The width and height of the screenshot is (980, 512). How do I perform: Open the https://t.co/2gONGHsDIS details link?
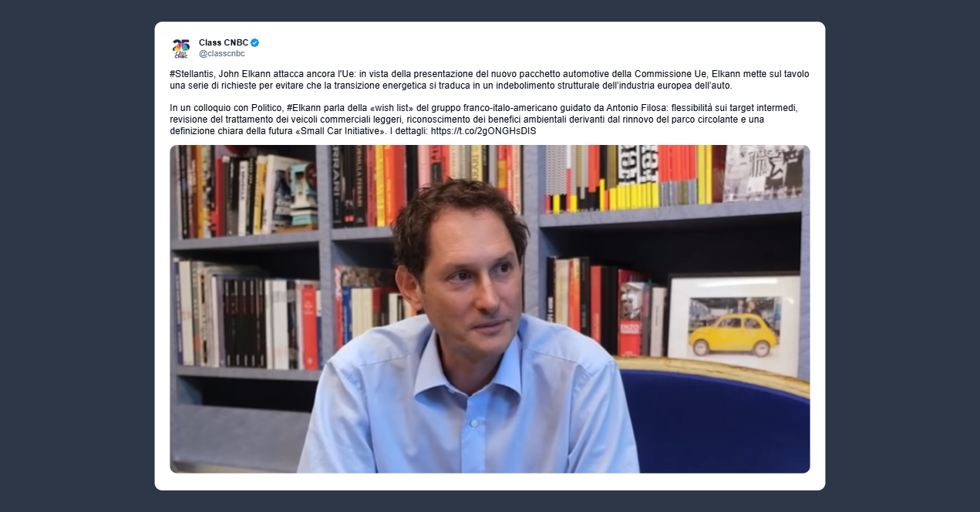[x=483, y=131]
